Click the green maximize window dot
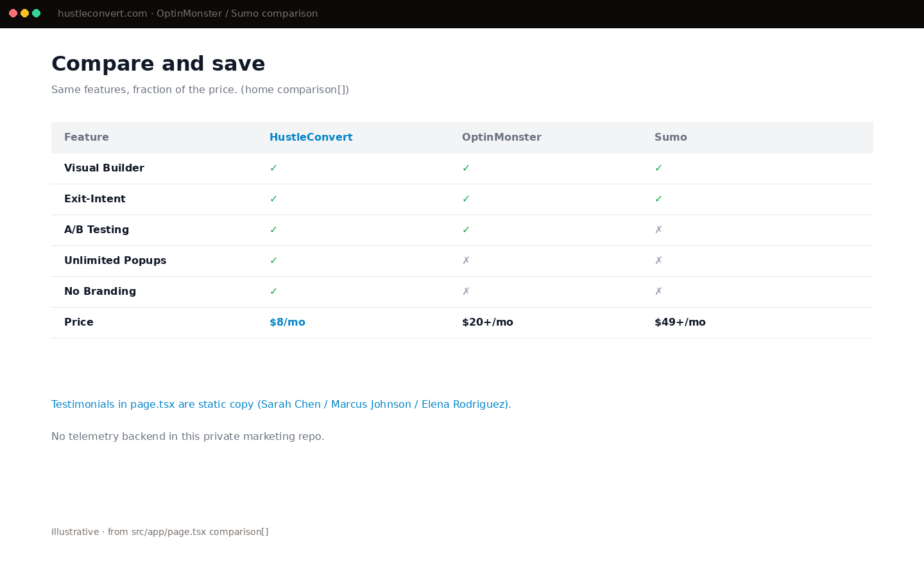 pyautogui.click(x=36, y=13)
